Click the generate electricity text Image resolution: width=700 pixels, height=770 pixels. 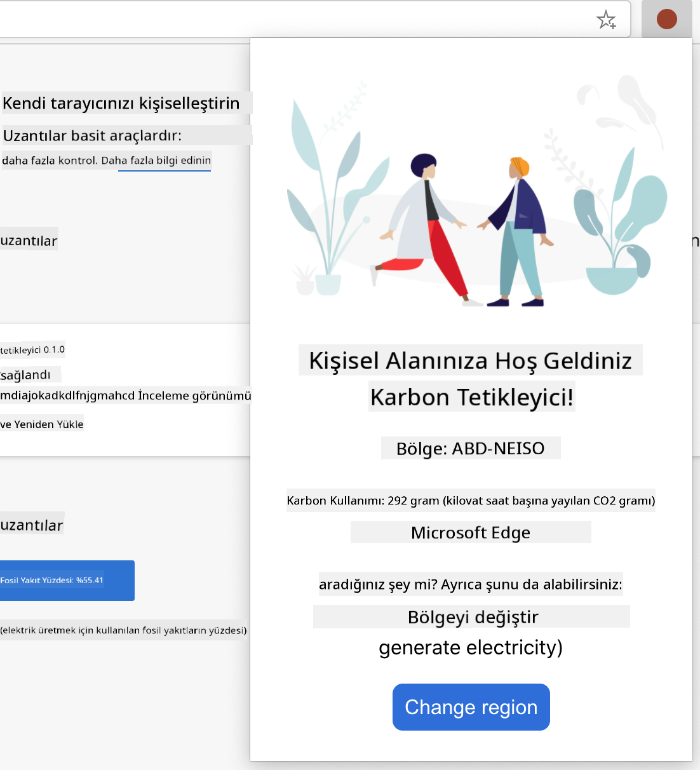(x=471, y=648)
